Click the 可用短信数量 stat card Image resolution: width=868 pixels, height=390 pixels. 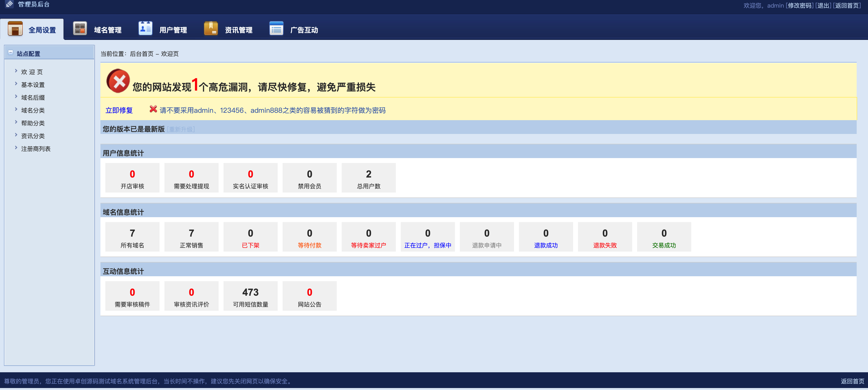pyautogui.click(x=250, y=296)
